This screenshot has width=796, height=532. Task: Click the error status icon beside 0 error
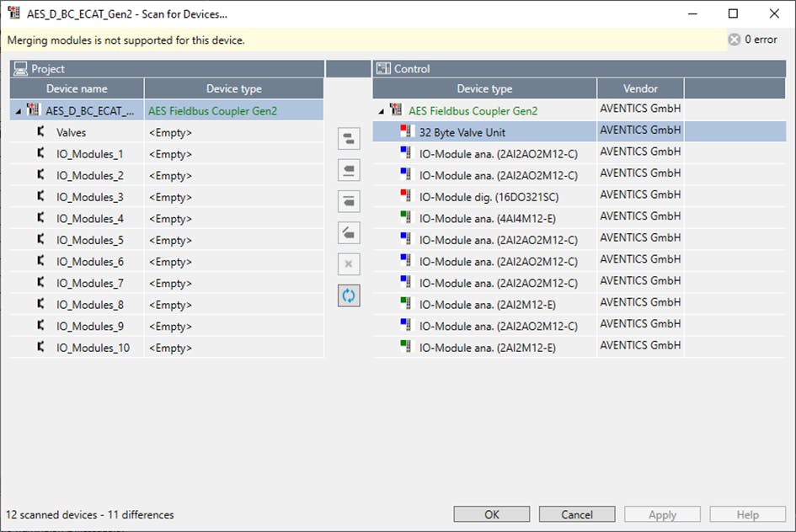pyautogui.click(x=734, y=40)
